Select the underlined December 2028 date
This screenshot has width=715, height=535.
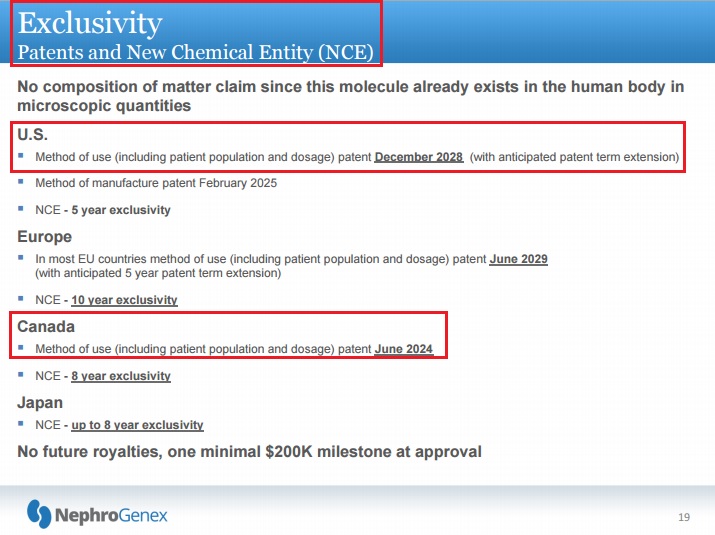click(418, 157)
